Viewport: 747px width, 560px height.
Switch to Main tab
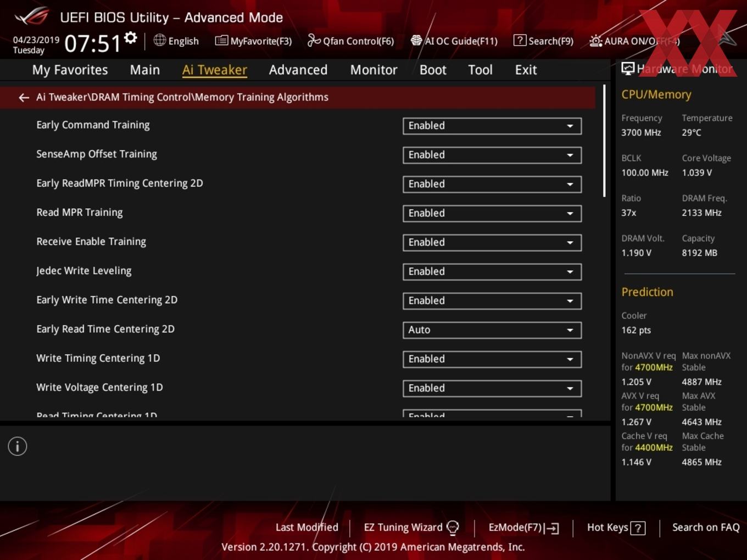[x=145, y=70]
